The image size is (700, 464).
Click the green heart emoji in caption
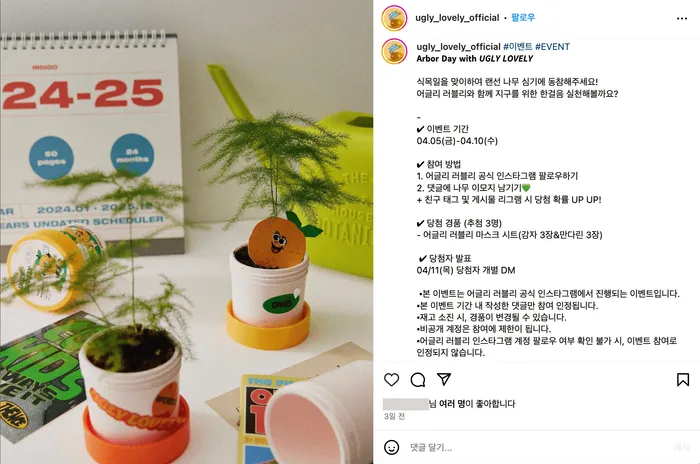(x=526, y=188)
